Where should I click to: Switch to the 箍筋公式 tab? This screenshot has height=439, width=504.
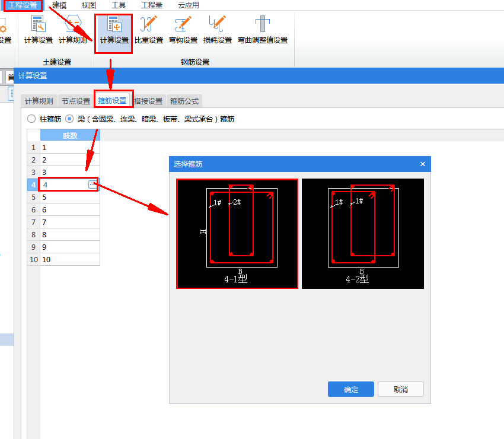click(184, 101)
